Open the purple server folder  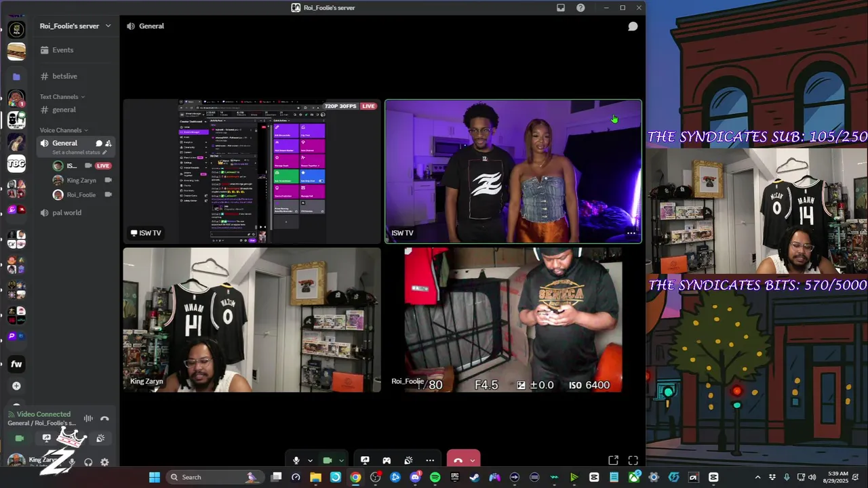coord(16,77)
